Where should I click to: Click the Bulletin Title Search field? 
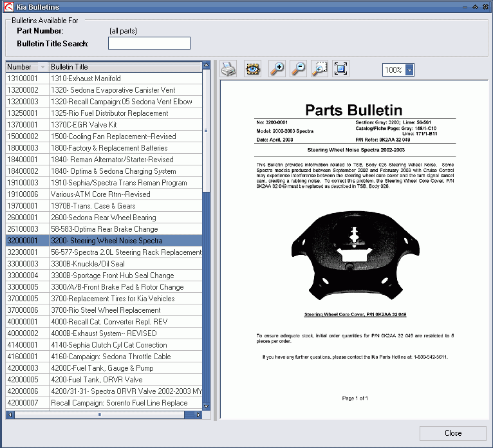(x=149, y=43)
